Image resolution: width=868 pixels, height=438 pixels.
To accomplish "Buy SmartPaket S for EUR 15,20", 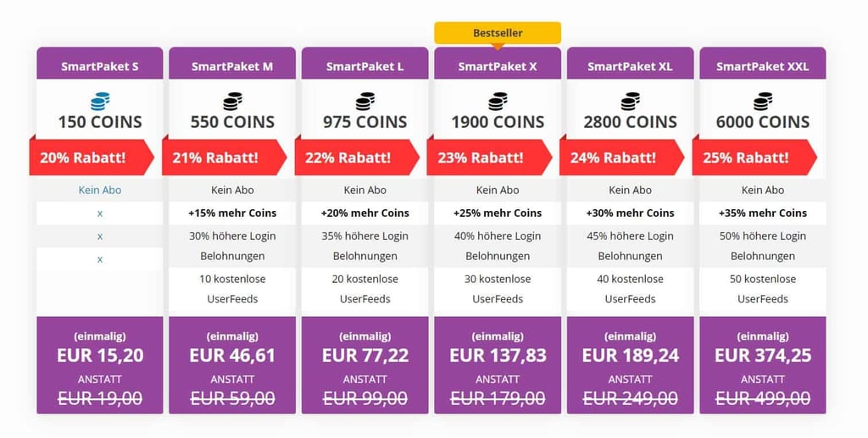I will pyautogui.click(x=100, y=365).
